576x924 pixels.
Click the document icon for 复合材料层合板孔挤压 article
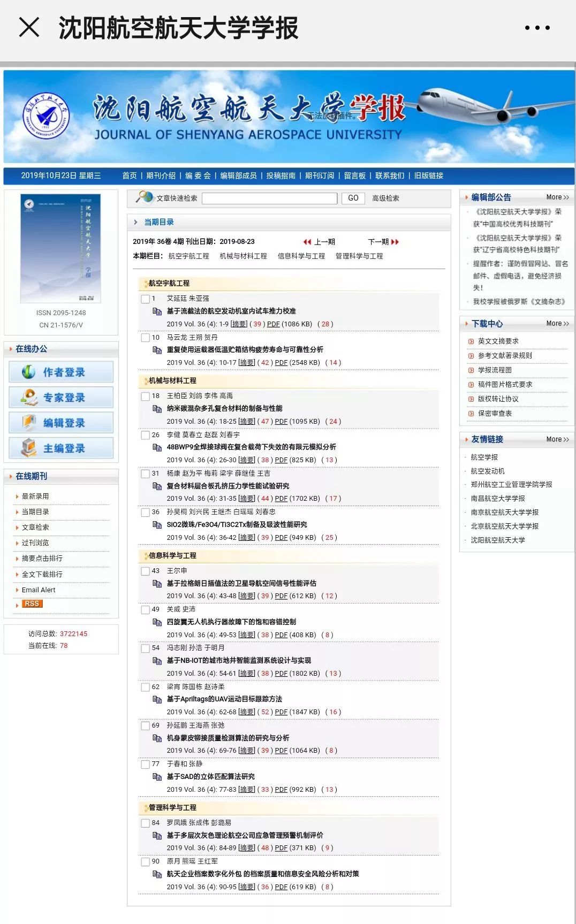pyautogui.click(x=157, y=486)
